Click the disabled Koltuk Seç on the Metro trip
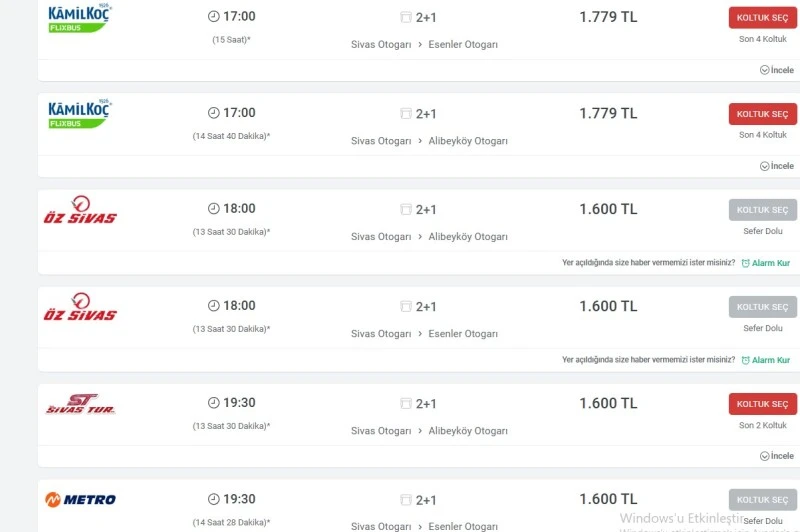 (x=762, y=500)
